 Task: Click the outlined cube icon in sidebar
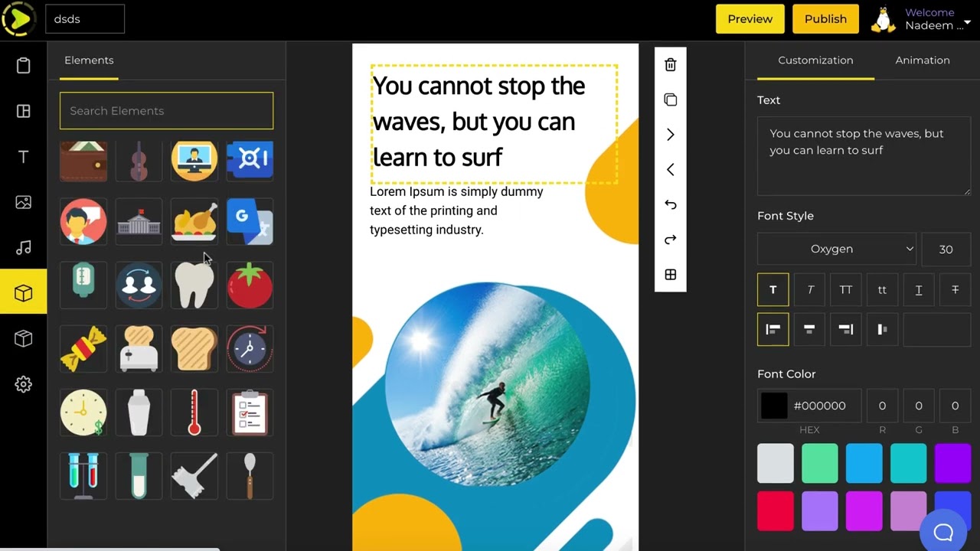[x=23, y=338]
